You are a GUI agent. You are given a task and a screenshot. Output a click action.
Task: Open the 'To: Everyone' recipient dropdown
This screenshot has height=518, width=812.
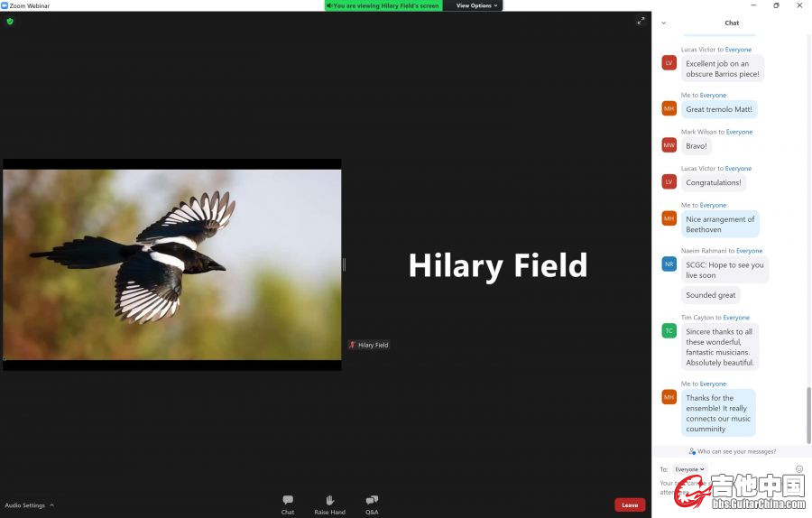click(x=690, y=469)
